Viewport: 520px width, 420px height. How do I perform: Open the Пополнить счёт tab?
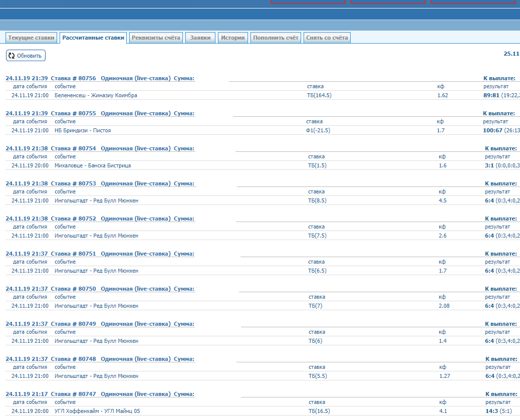coord(276,38)
